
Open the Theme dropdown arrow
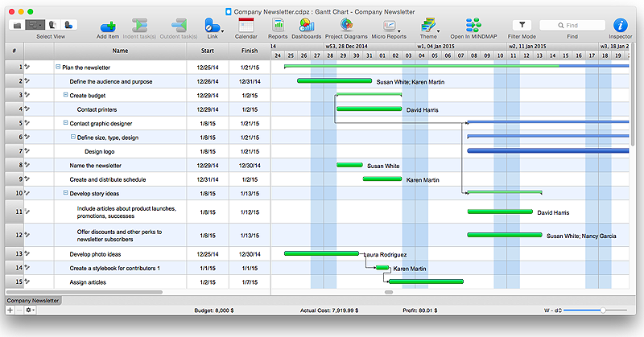(438, 31)
